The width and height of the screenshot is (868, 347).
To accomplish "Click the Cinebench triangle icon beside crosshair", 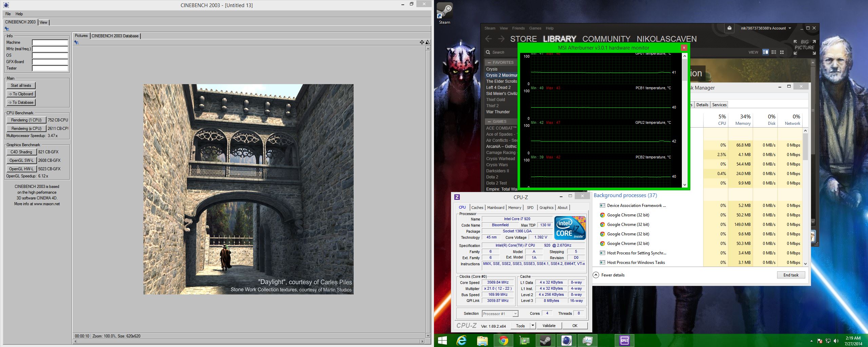I will 428,42.
